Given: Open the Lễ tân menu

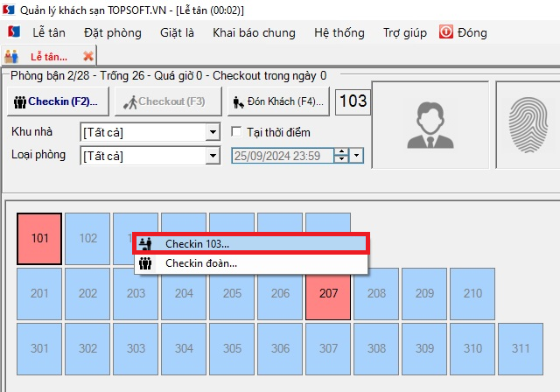Looking at the screenshot, I should pos(49,32).
